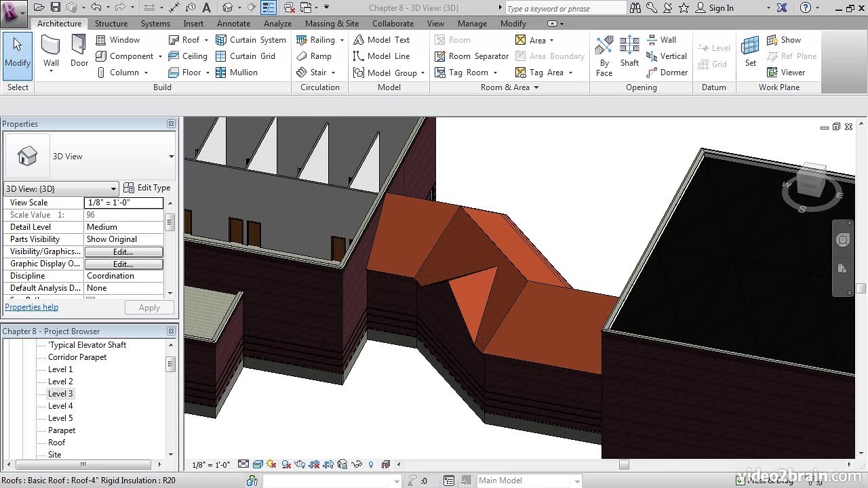Open the Modify button dropdown arrow under Wall
The width and height of the screenshot is (868, 488).
pos(52,70)
